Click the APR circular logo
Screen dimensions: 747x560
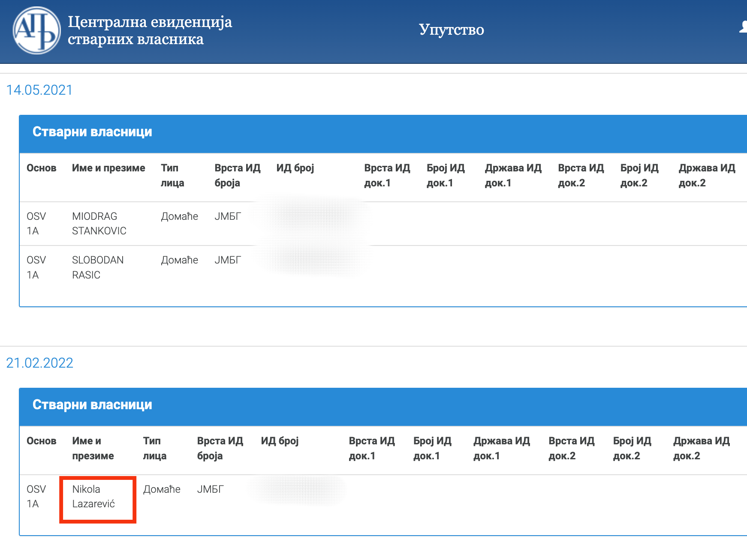(37, 30)
